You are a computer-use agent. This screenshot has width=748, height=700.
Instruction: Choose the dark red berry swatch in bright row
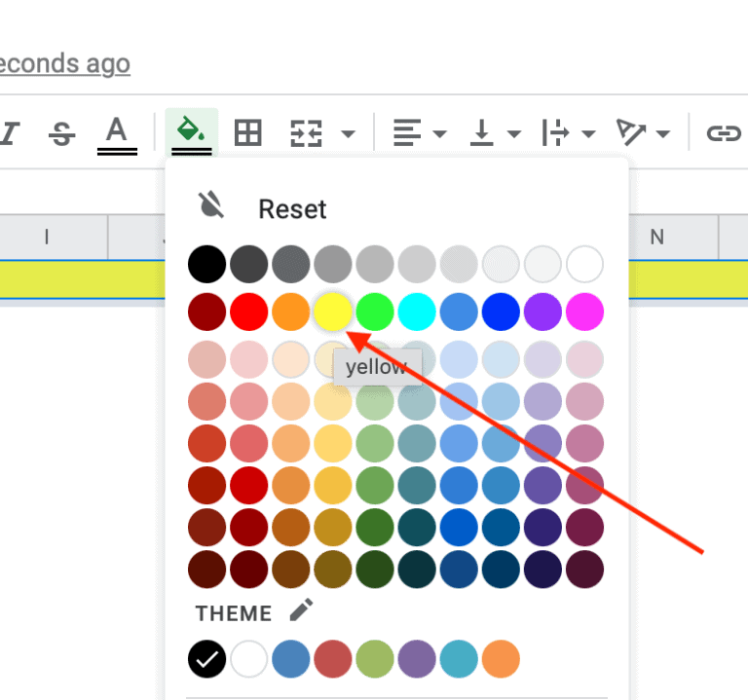(207, 312)
